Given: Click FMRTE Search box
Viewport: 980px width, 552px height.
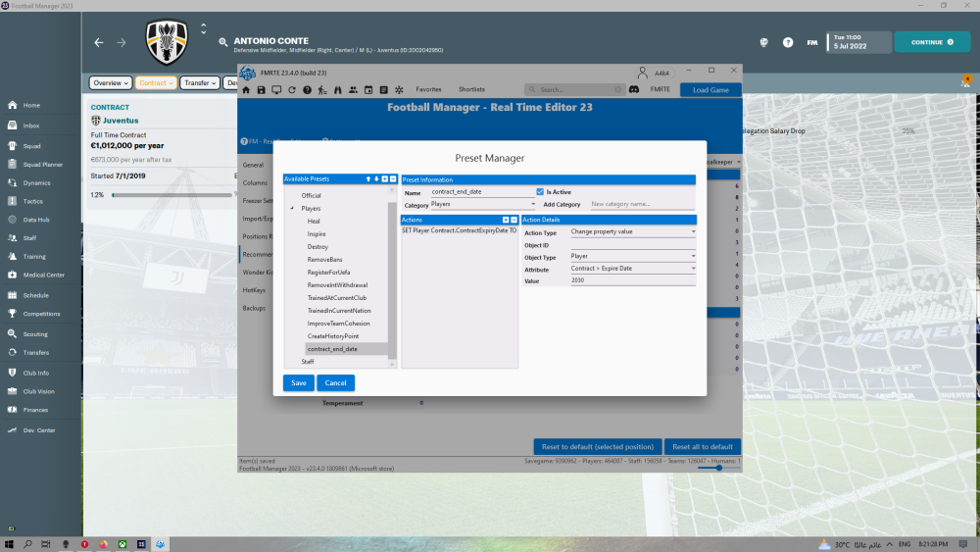Looking at the screenshot, I should pos(574,90).
